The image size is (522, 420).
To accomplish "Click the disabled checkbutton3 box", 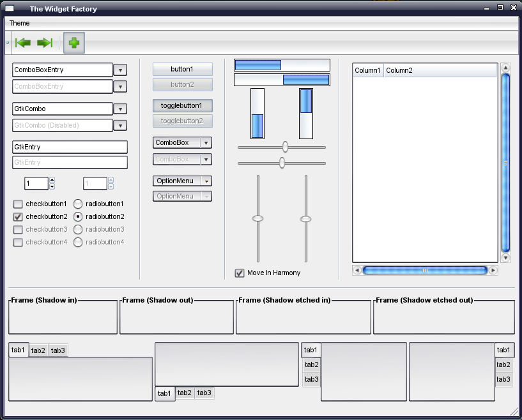I will tap(18, 229).
